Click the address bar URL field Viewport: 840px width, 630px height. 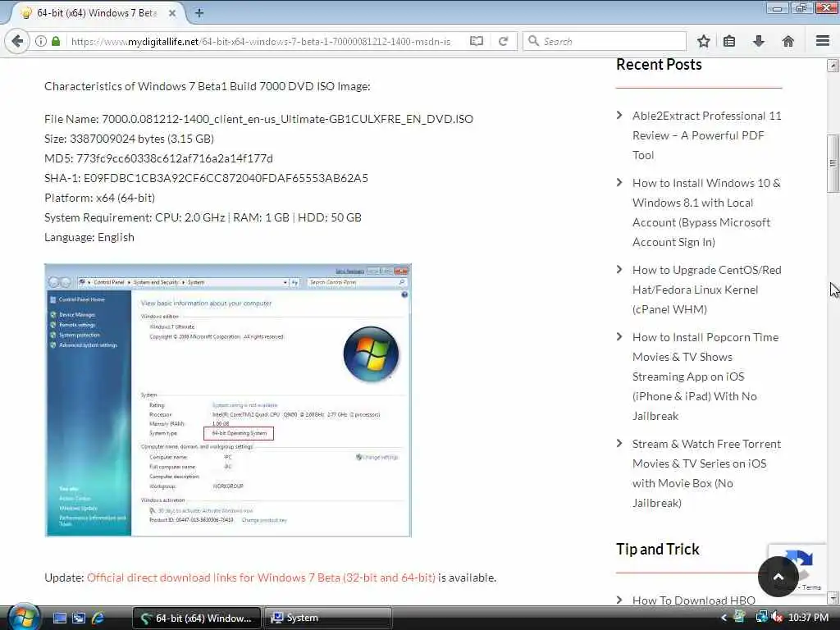(x=261, y=41)
